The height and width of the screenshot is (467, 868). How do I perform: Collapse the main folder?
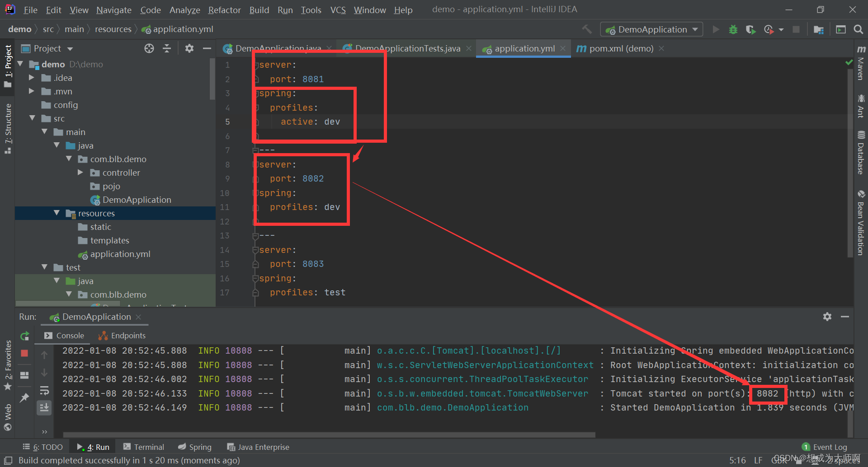tap(44, 132)
